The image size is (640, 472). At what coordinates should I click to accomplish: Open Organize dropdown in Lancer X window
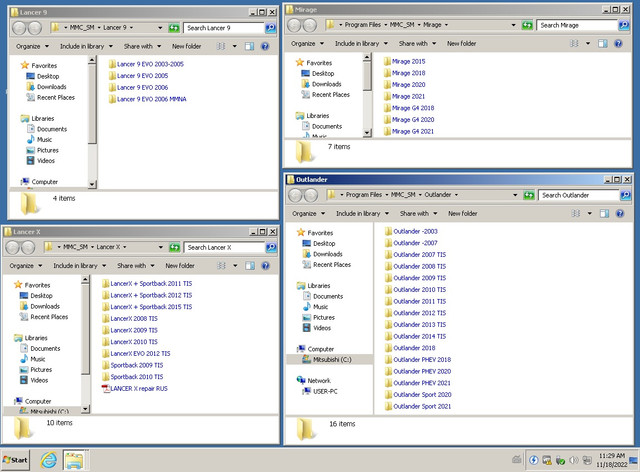[x=26, y=266]
